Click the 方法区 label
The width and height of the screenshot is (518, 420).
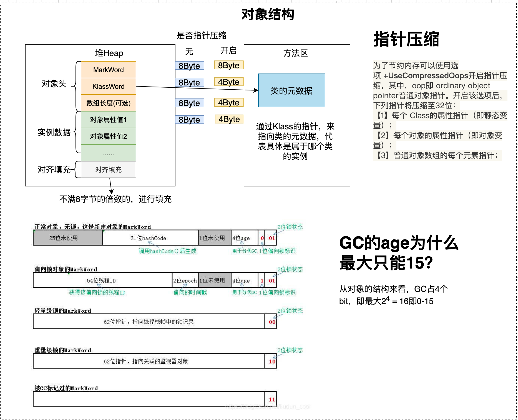coord(295,53)
